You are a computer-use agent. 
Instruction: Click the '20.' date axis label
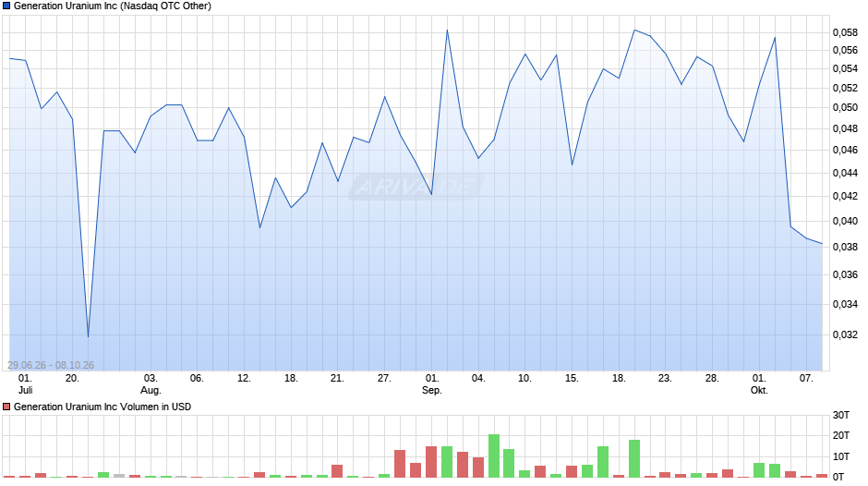pos(72,379)
